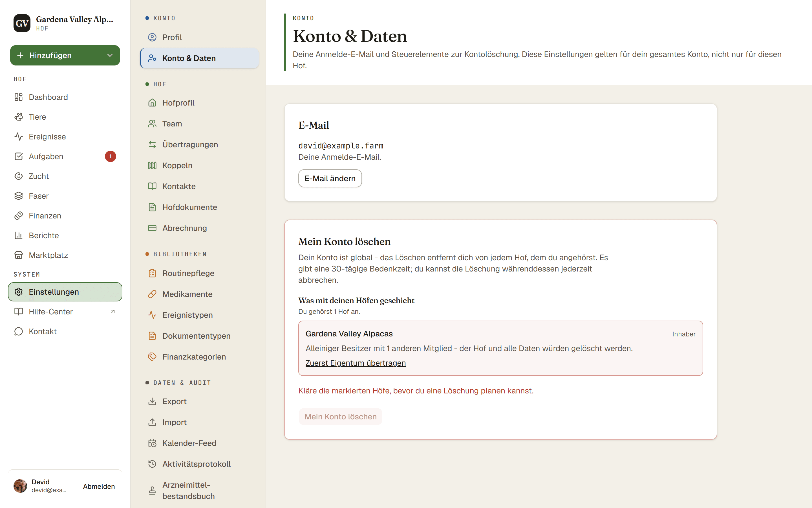The image size is (812, 508).
Task: Click the Ereignisse pulse icon in main sidebar
Action: (18, 137)
